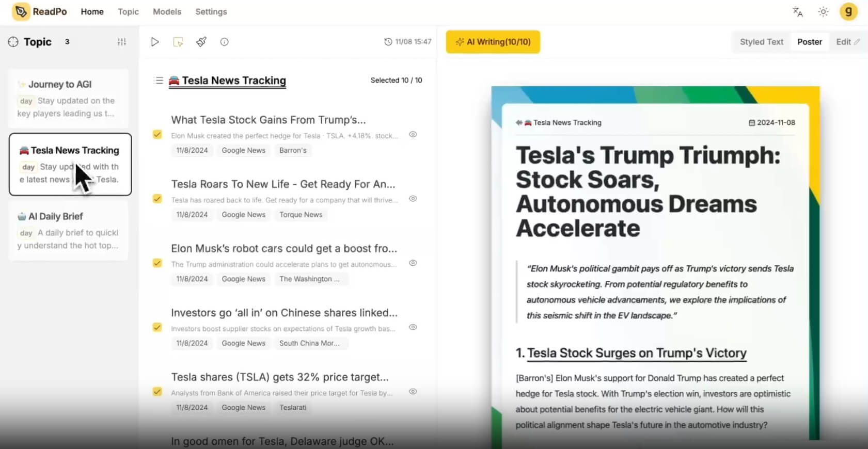Click the Barron's source tag

point(293,150)
